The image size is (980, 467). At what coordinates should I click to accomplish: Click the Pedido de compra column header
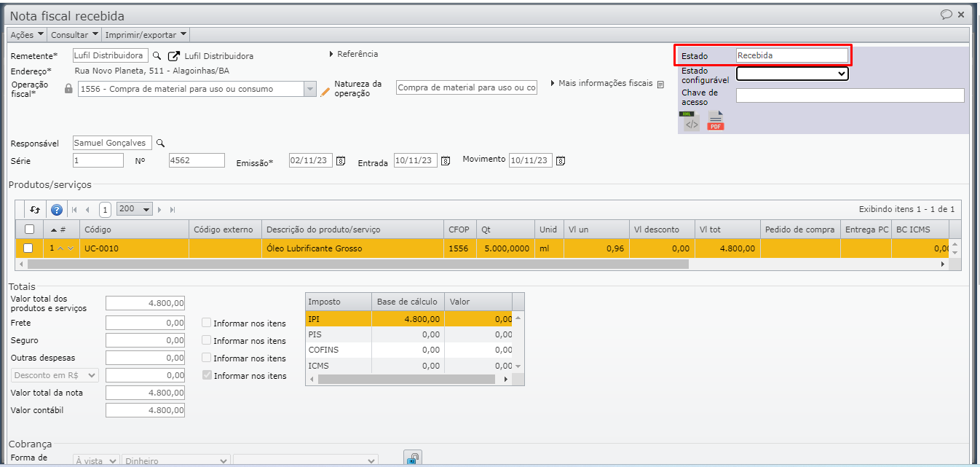click(x=800, y=229)
